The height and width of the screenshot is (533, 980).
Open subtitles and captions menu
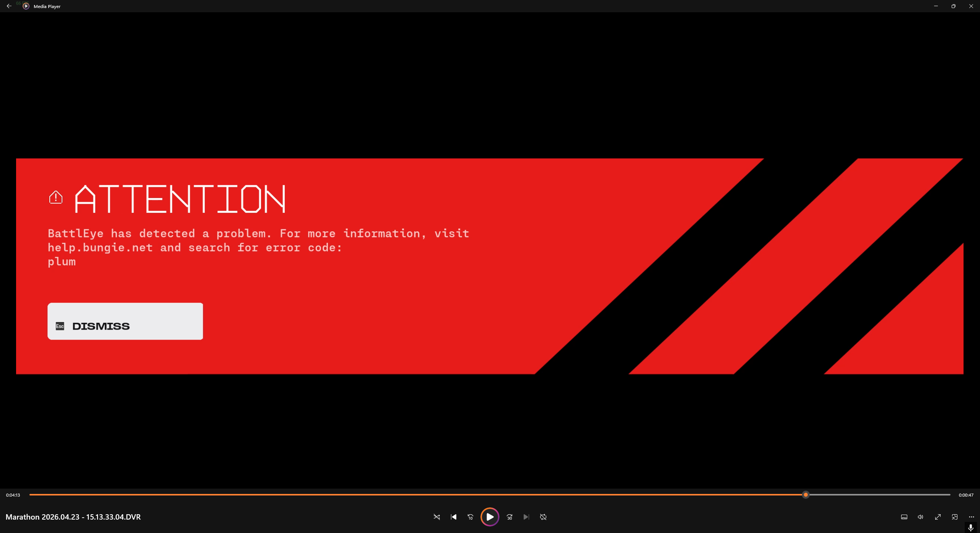point(904,517)
